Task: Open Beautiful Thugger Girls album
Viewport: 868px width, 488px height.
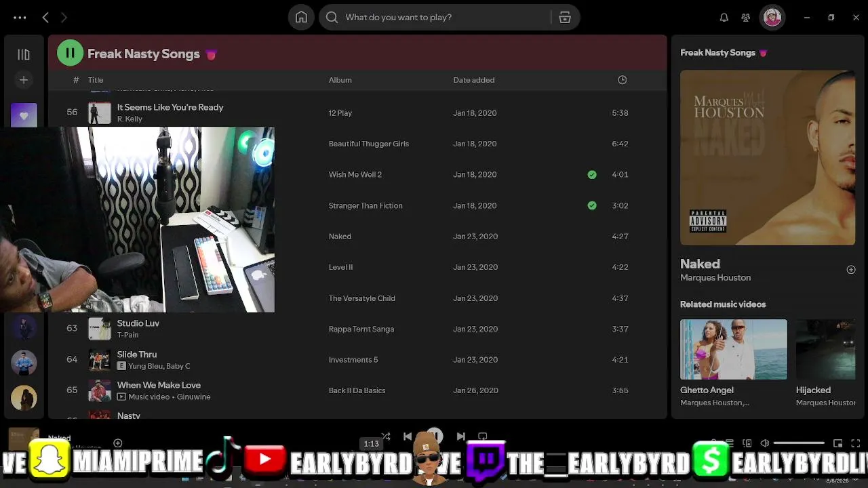Action: (368, 144)
